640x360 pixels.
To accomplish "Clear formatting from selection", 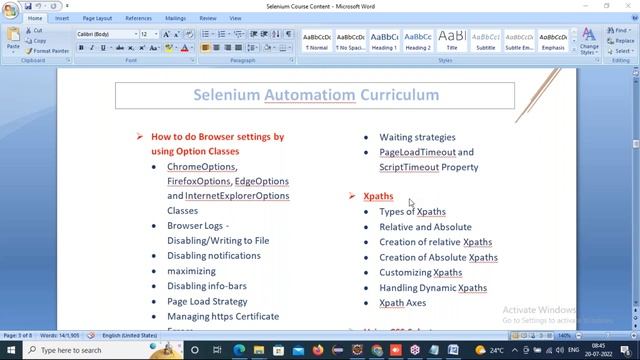I will pos(189,34).
